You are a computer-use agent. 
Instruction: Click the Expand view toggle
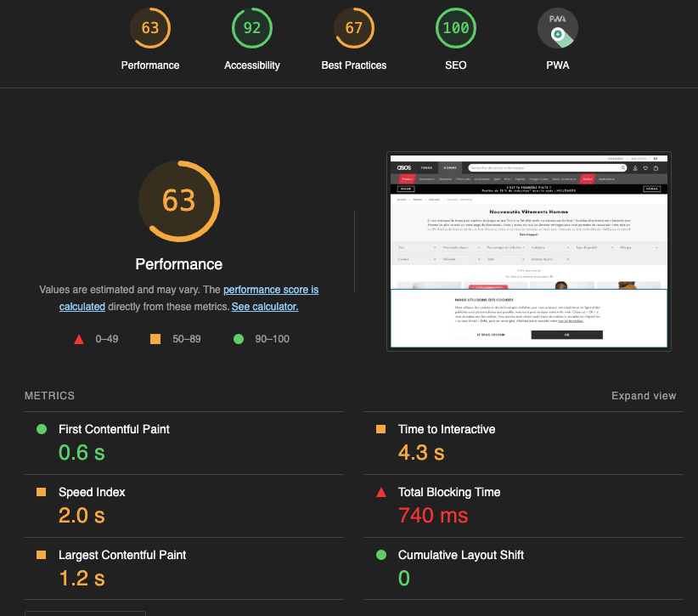[644, 396]
